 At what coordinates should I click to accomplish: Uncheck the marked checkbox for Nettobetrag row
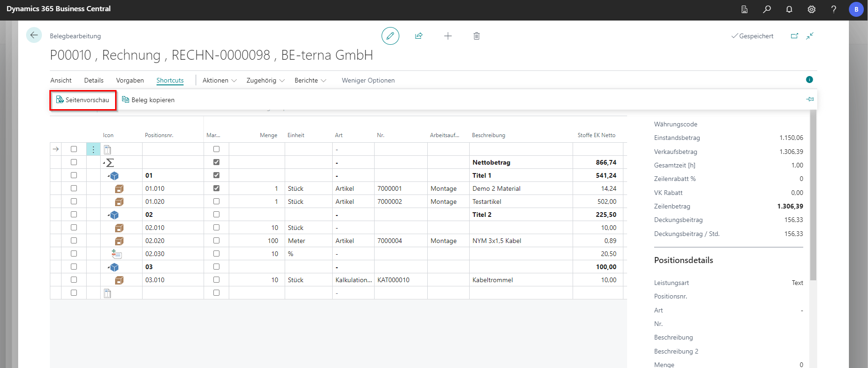point(216,162)
